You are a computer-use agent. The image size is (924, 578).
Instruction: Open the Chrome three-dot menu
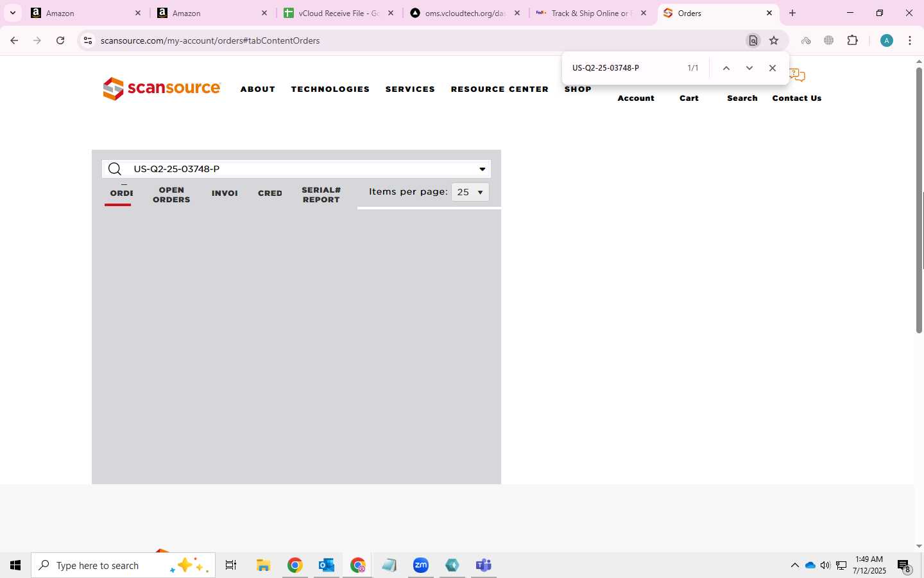coord(910,40)
